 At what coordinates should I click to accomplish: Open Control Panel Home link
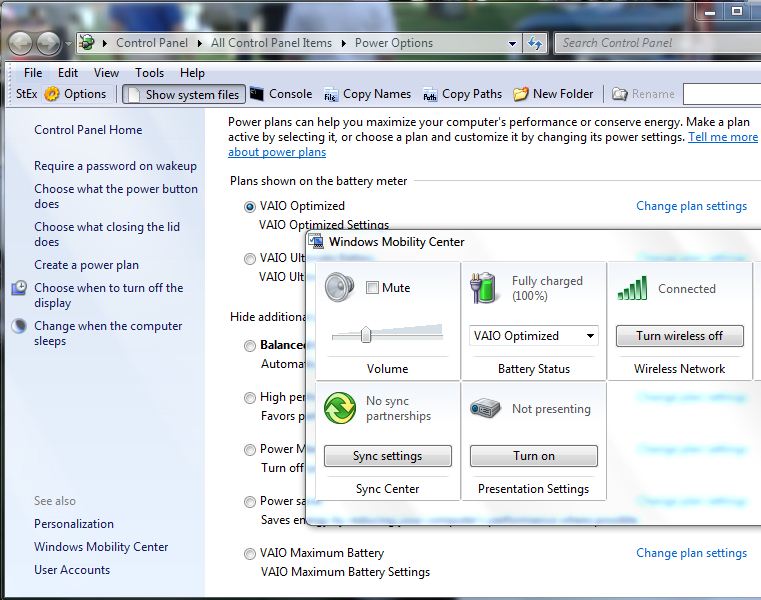coord(88,130)
